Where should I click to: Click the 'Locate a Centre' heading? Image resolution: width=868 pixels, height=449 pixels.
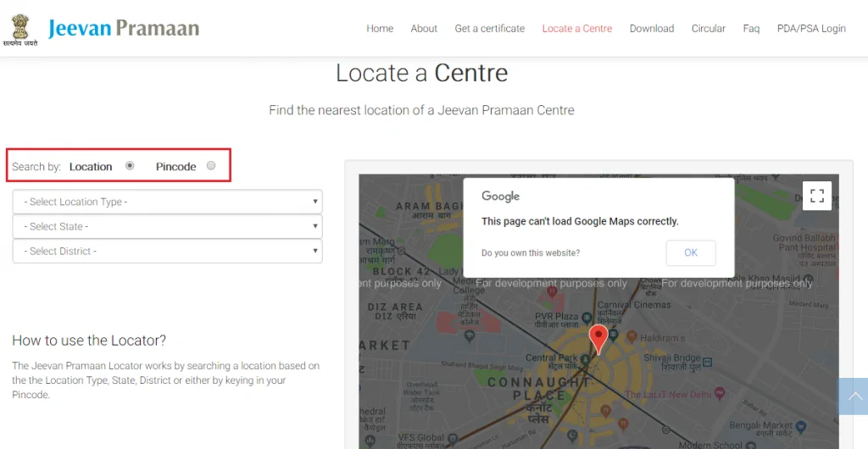pyautogui.click(x=422, y=73)
